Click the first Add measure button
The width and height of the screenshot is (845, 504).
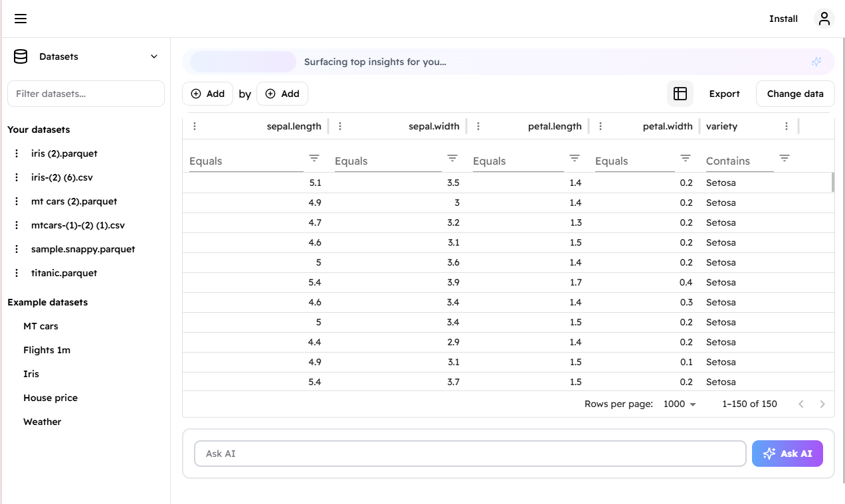208,94
